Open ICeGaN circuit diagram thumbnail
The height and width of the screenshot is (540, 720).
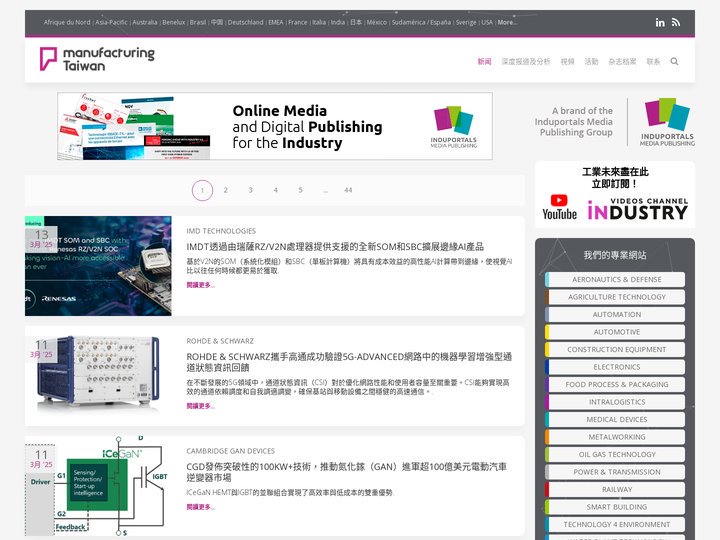[x=98, y=486]
